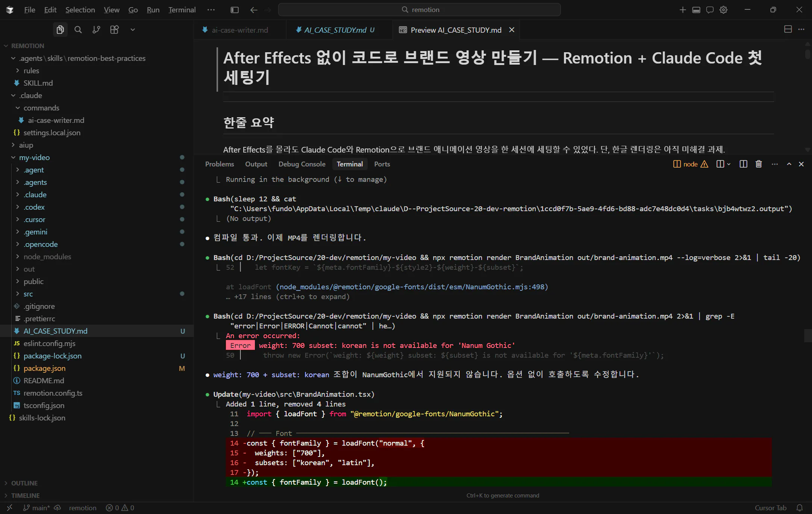Viewport: 812px width, 514px height.
Task: Click the terminal scrollbar thumb
Action: [x=807, y=336]
